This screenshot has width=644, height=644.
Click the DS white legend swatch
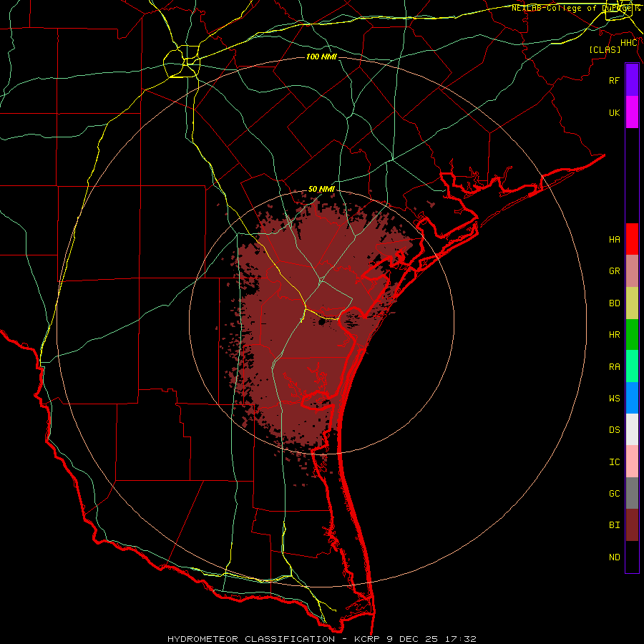point(632,429)
